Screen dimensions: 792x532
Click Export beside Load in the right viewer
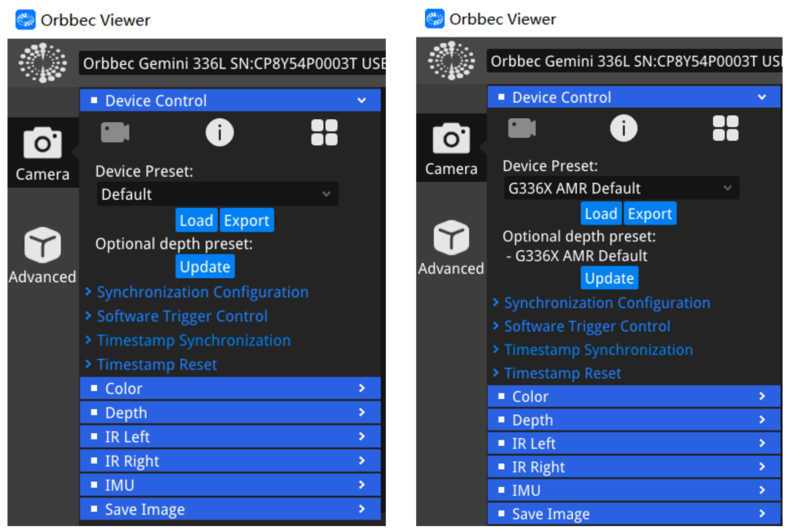650,214
